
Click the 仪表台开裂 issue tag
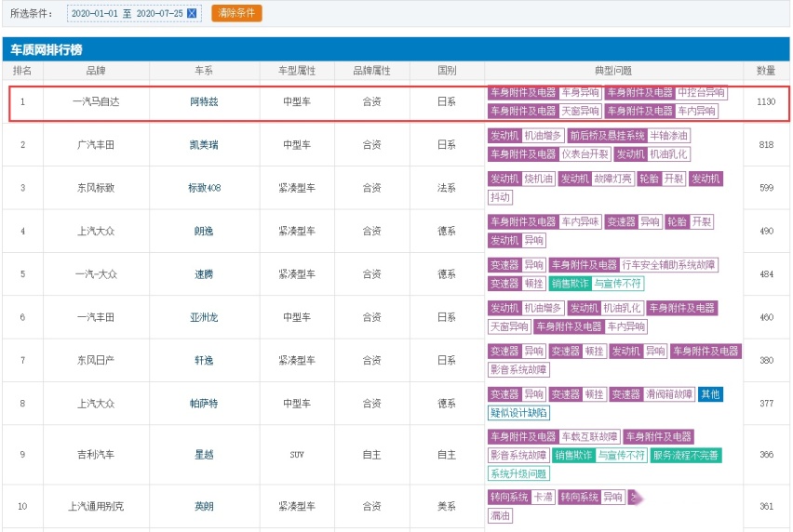tap(585, 154)
